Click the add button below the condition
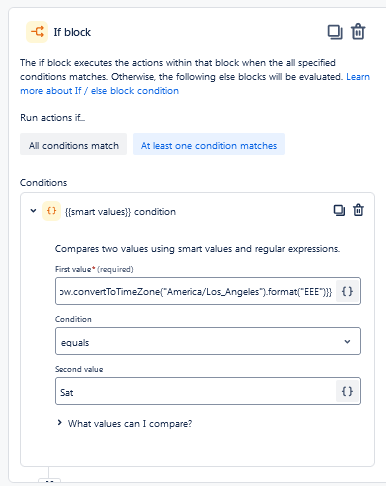 49,481
